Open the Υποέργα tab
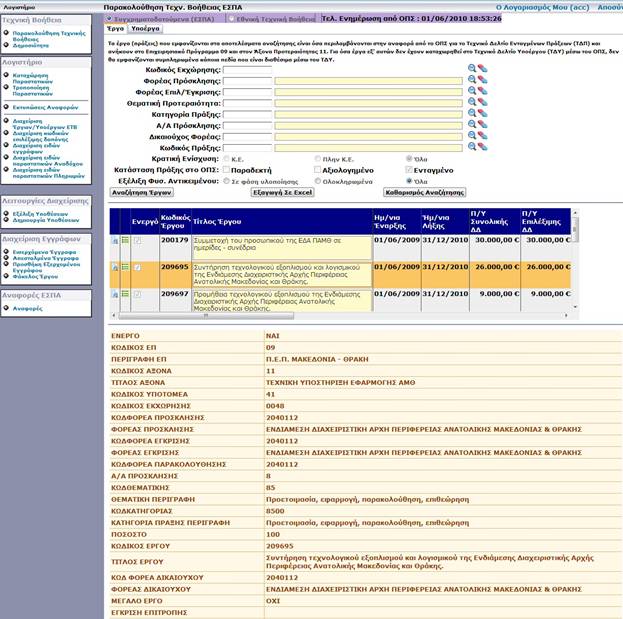Screen dimensions: 623x619 [x=146, y=29]
